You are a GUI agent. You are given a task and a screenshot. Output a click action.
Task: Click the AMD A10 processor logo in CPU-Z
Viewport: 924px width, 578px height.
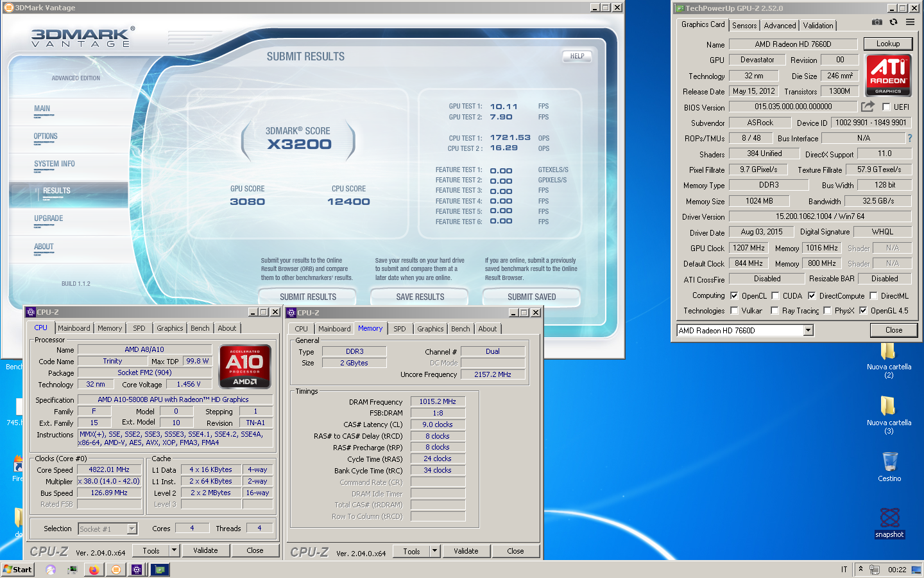[244, 367]
